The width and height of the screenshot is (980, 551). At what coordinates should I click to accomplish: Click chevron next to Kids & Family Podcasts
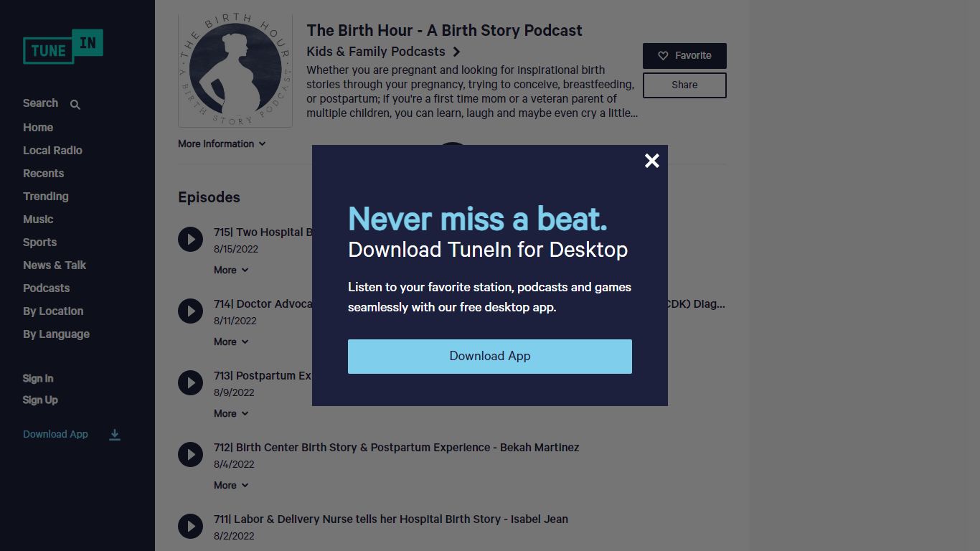457,52
